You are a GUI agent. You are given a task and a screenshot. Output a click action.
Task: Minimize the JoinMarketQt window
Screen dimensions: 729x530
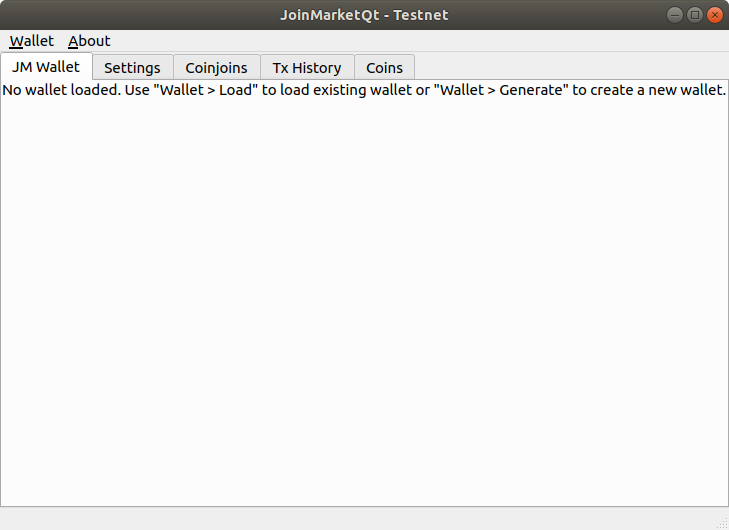click(x=675, y=15)
